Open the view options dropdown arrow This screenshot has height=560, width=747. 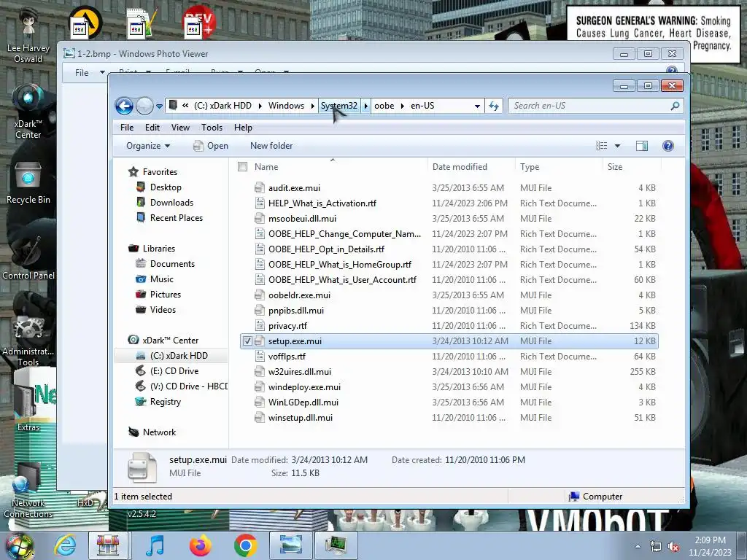click(617, 146)
